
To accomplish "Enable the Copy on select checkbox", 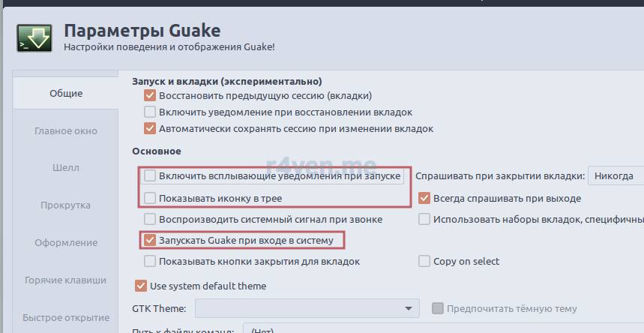I will point(424,262).
